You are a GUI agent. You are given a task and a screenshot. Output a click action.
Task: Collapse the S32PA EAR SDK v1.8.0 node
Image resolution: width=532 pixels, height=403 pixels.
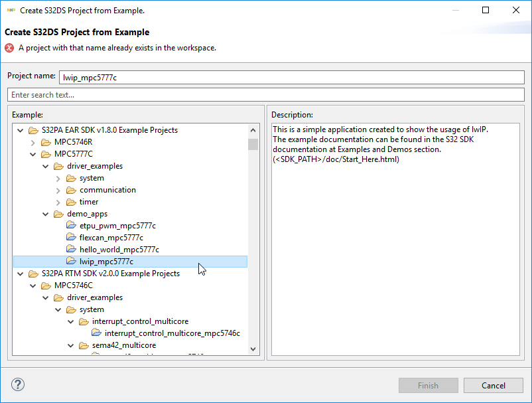21,130
